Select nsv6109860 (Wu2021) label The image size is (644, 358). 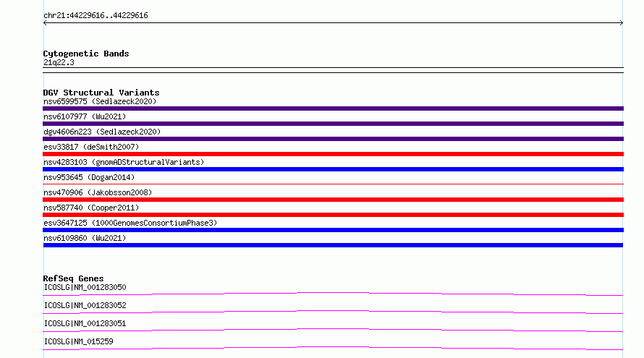point(85,238)
